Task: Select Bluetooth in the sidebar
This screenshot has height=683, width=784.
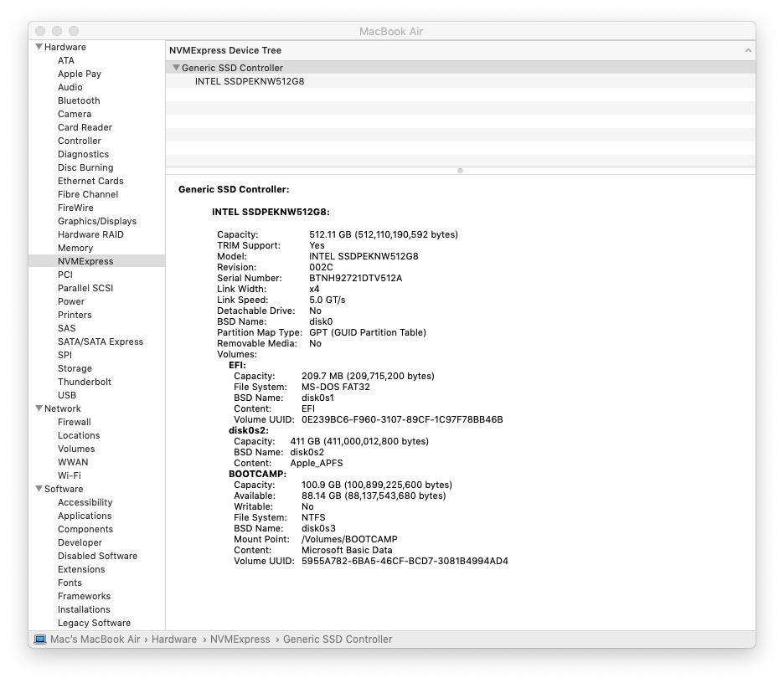Action: tap(79, 100)
